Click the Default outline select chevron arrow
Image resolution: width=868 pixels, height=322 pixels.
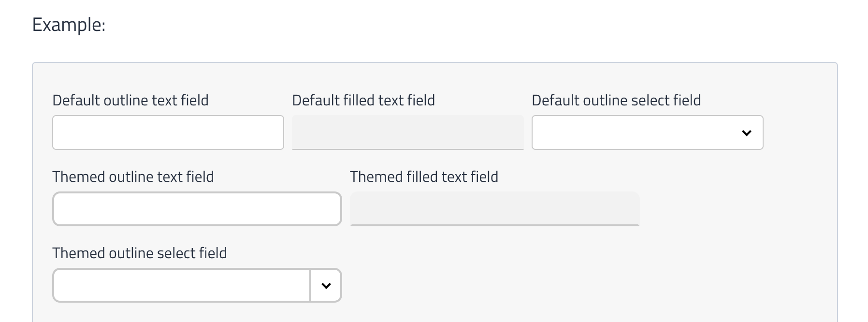click(746, 133)
